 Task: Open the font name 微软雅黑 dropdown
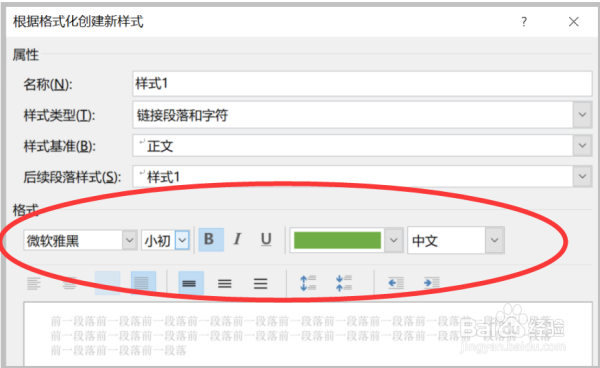pyautogui.click(x=130, y=241)
